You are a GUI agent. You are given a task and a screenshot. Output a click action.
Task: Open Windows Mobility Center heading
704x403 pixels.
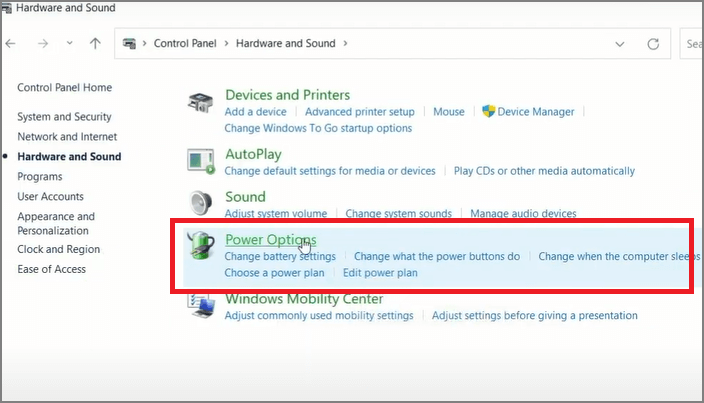coord(304,299)
